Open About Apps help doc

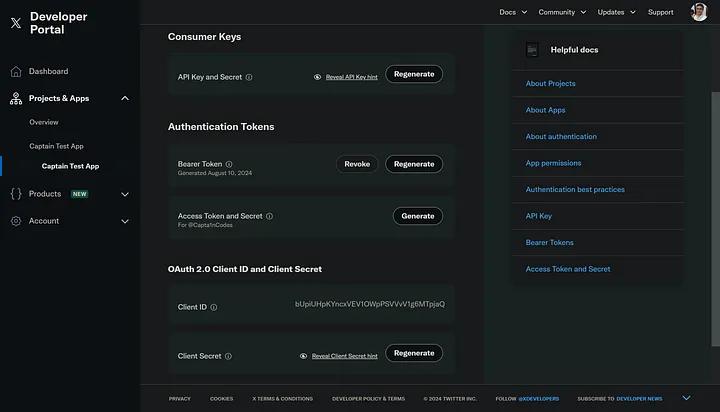tap(545, 110)
